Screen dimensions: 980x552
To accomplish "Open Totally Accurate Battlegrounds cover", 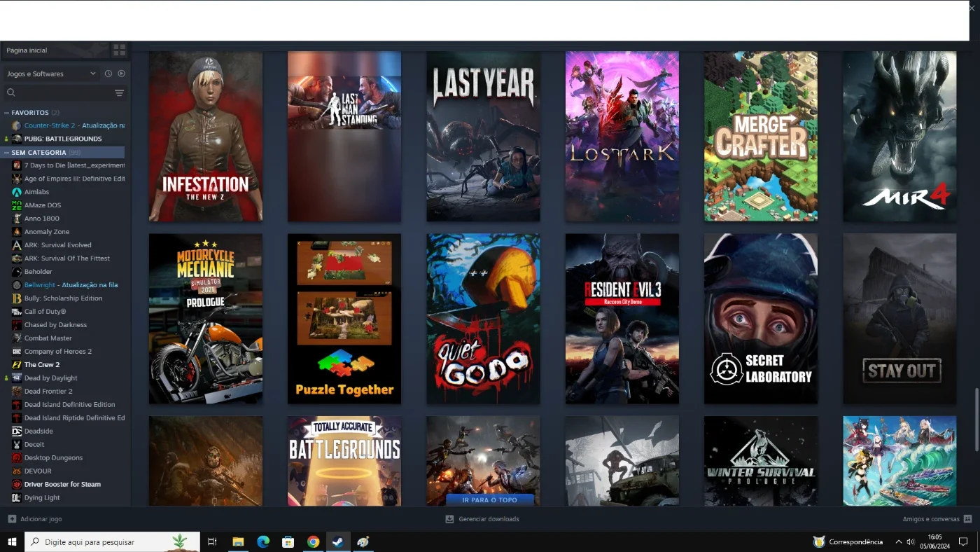I will pos(344,461).
